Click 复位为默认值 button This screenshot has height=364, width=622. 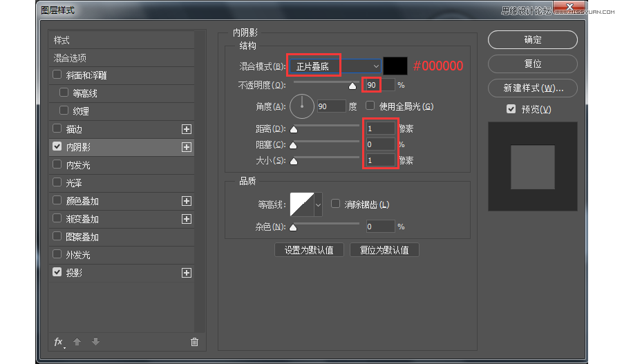pyautogui.click(x=384, y=250)
